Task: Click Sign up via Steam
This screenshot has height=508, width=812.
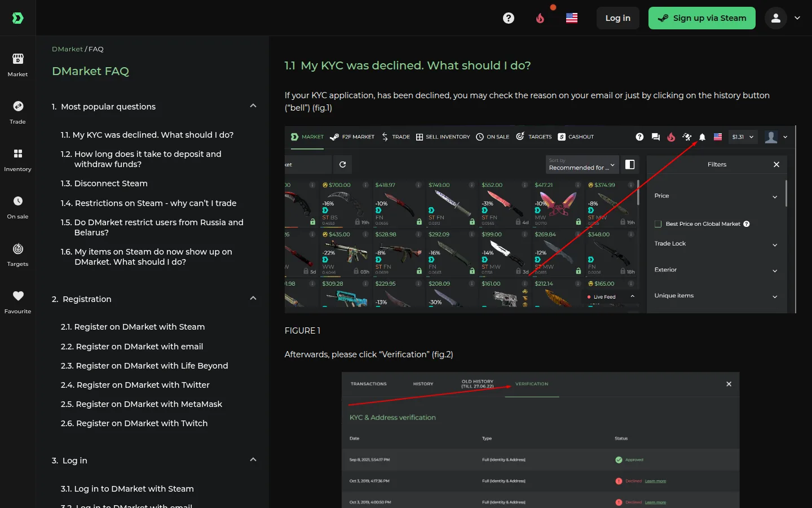Action: pos(702,18)
